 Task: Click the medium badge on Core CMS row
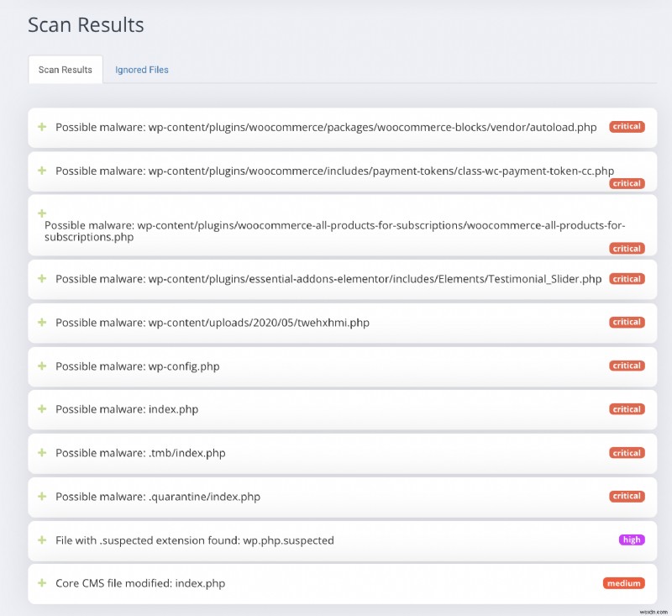623,583
